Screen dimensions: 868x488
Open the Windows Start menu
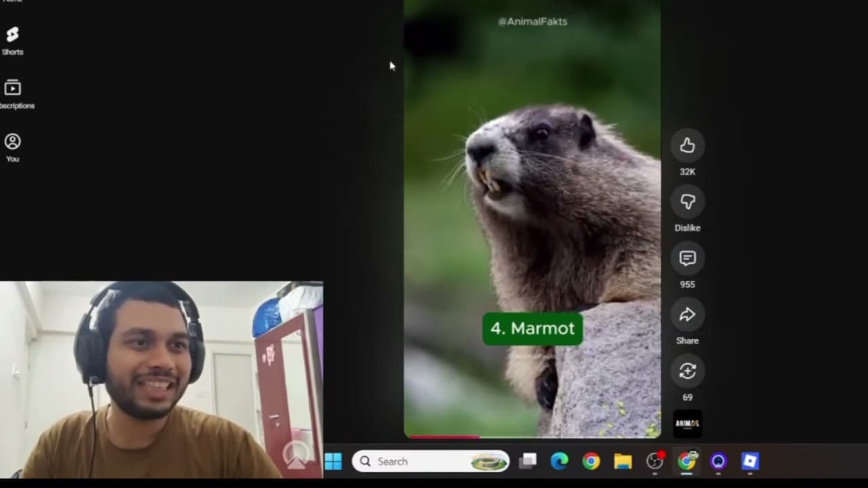[x=334, y=462]
